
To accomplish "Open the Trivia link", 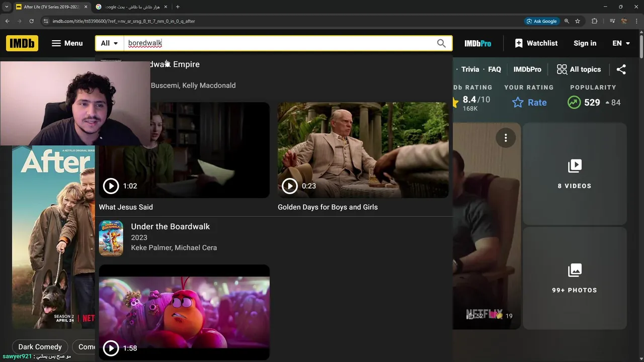I will click(470, 69).
